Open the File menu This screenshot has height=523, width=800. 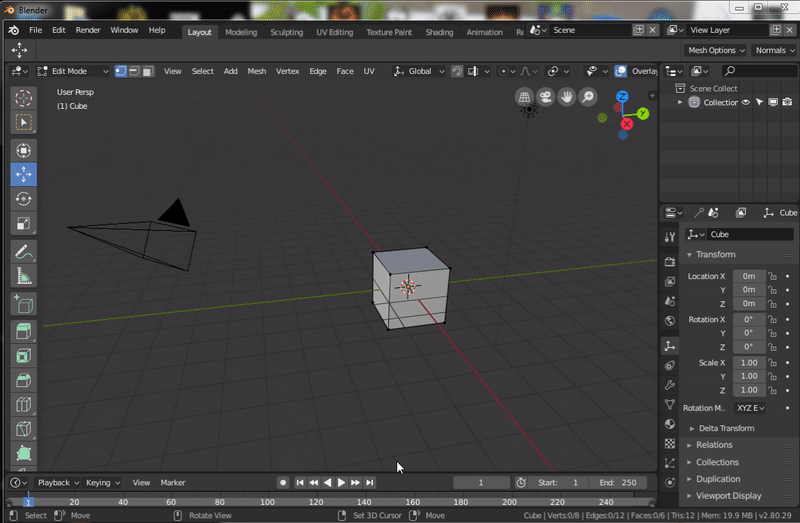[x=35, y=30]
